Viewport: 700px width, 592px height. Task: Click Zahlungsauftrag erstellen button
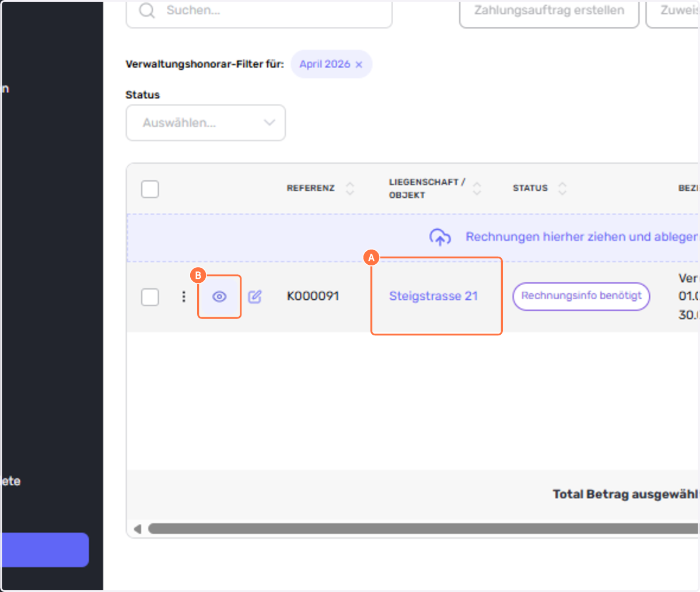(x=548, y=10)
